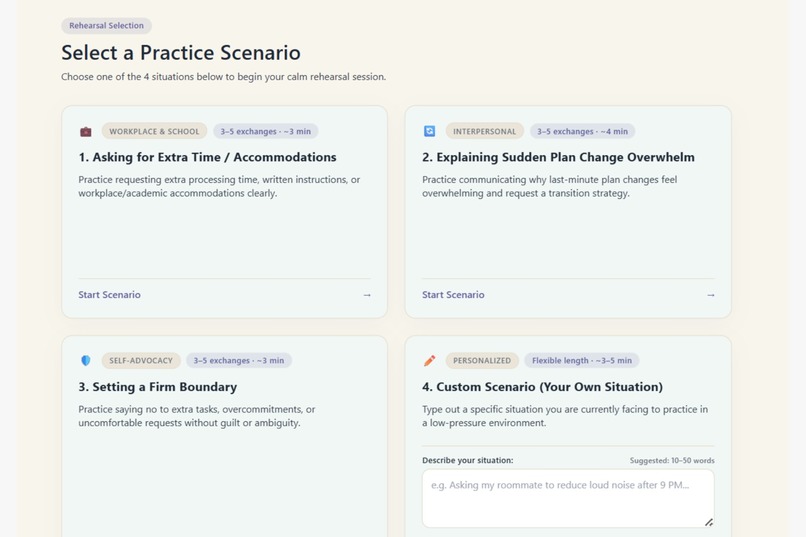Click the briefcase icon on scenario 1
The image size is (806, 537).
tap(86, 132)
